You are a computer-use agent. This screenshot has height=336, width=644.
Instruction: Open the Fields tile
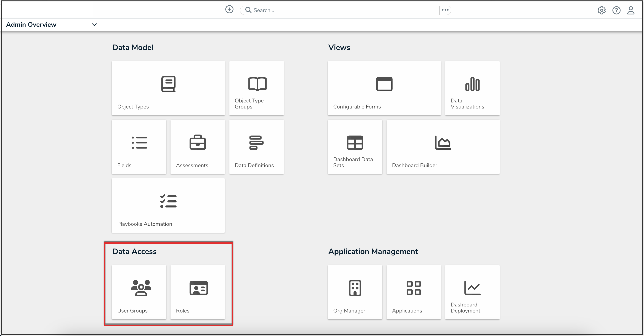coord(139,147)
